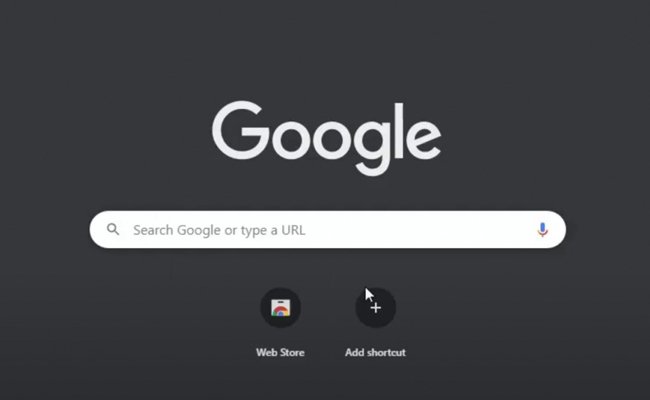Click the Google logo
650x400 pixels.
click(x=327, y=138)
